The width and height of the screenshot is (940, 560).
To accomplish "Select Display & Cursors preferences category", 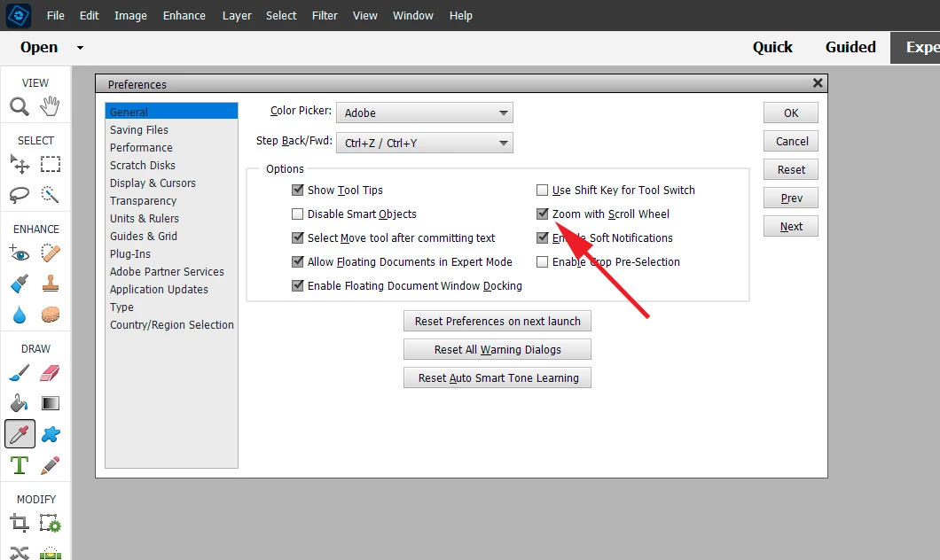I will 171,183.
